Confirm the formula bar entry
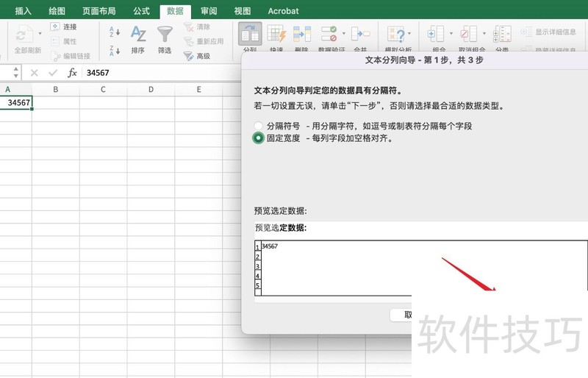This screenshot has width=588, height=378. 53,73
